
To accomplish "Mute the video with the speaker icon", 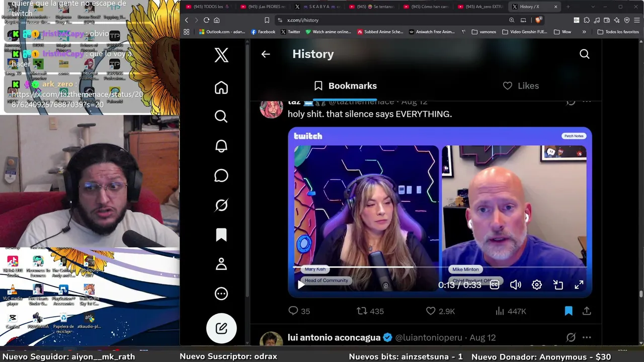I will pos(516,285).
